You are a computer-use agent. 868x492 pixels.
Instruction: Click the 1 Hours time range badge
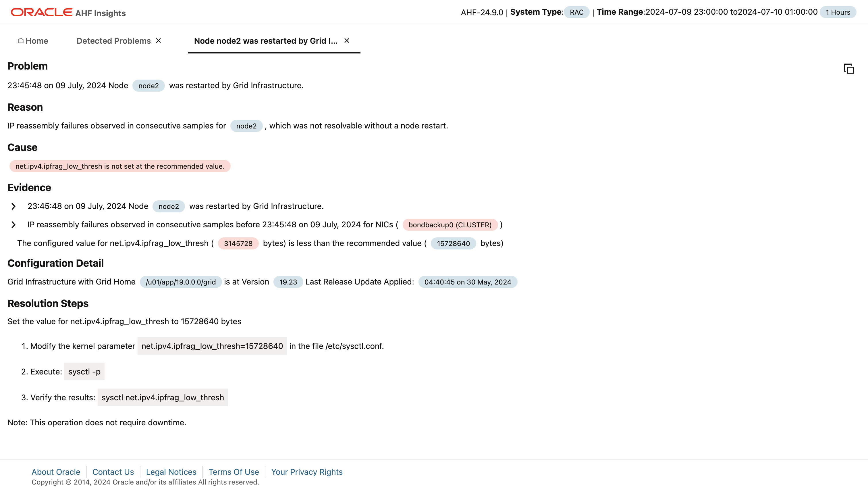838,12
